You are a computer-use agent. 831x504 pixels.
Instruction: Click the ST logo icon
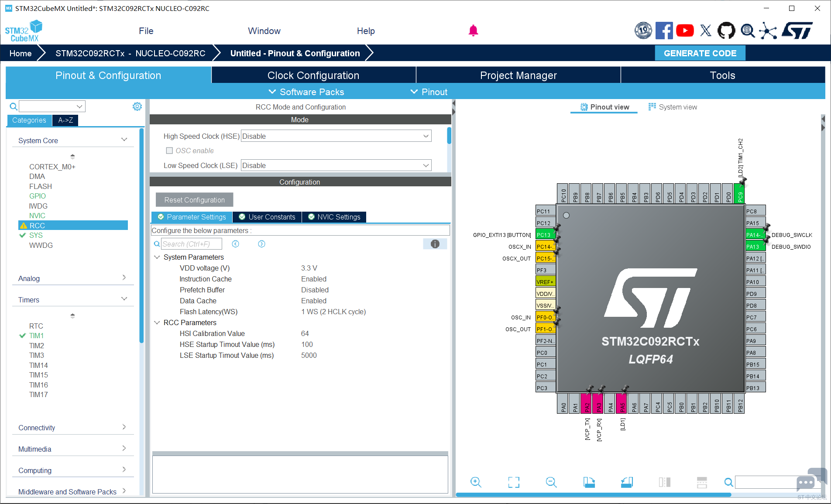[x=797, y=31]
